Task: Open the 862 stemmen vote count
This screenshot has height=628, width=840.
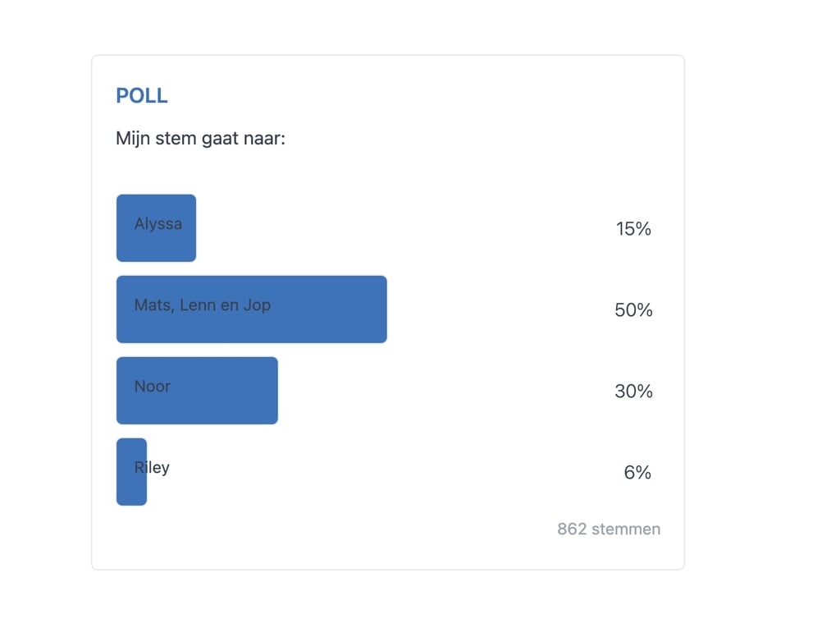Action: [608, 529]
